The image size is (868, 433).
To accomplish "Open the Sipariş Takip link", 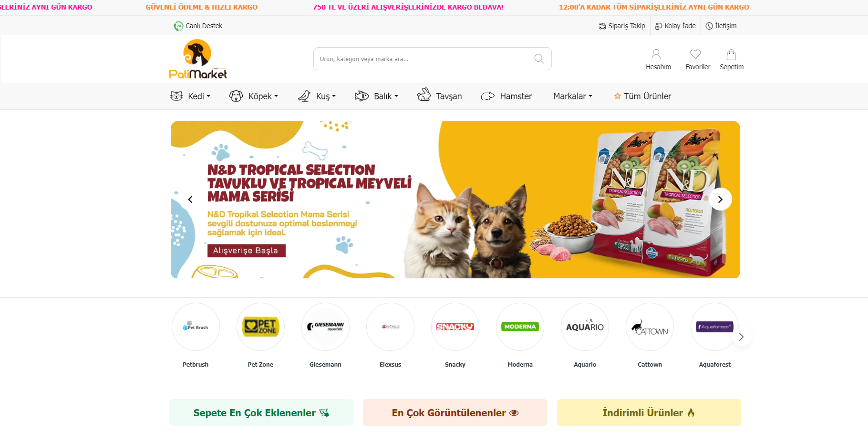I will (622, 26).
